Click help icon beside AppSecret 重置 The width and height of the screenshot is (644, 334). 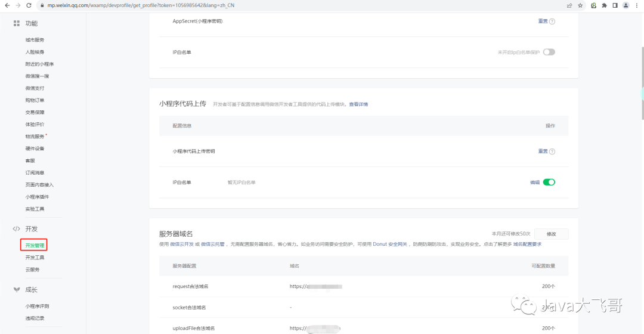tap(552, 21)
